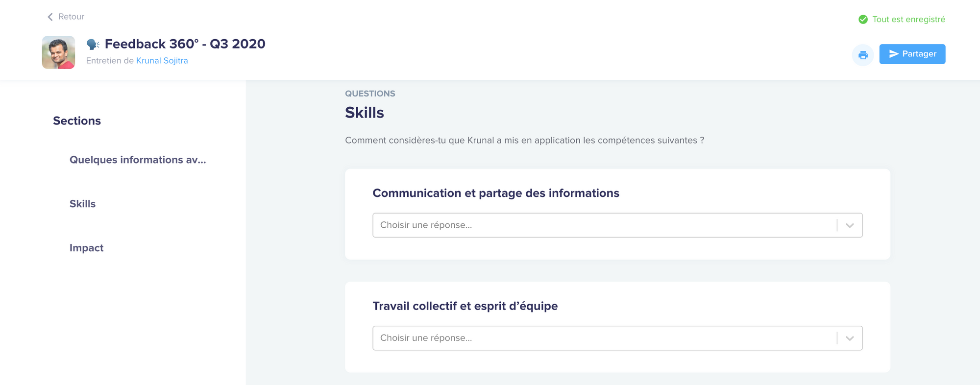Image resolution: width=980 pixels, height=385 pixels.
Task: Open Krunal Sojitra's profile photo
Action: pyautogui.click(x=58, y=52)
